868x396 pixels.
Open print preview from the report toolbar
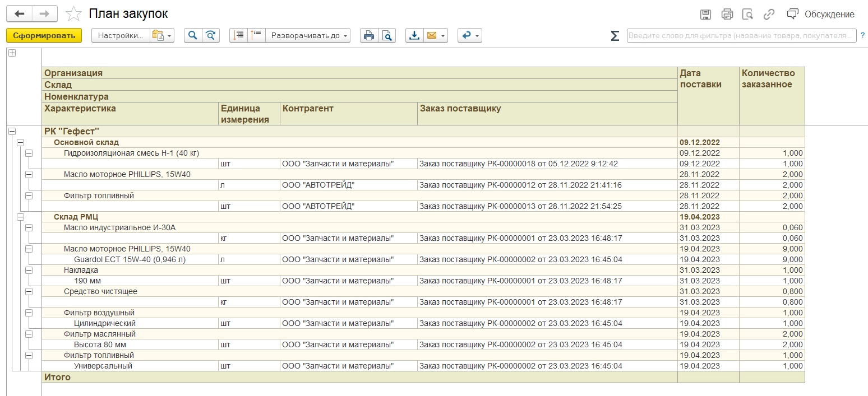(387, 35)
